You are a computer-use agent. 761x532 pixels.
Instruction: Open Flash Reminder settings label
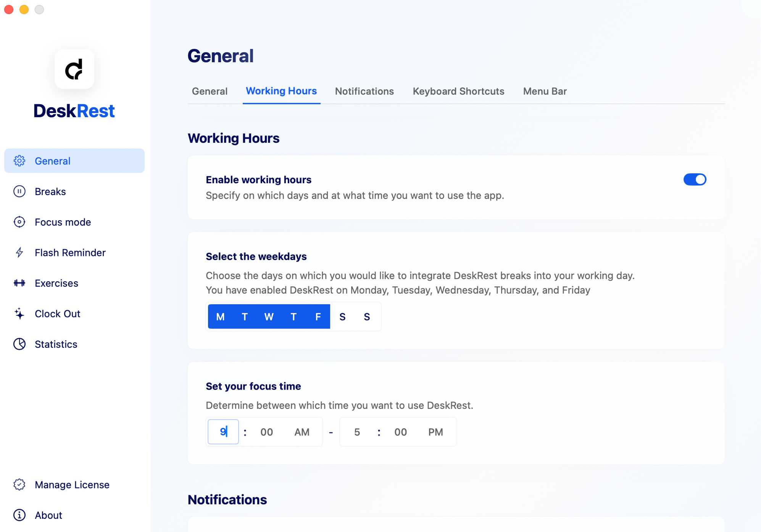tap(70, 252)
